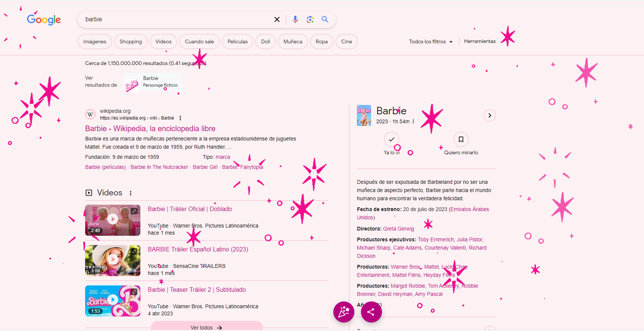Open Todos los filtros dropdown
The height and width of the screenshot is (331, 644).
431,41
